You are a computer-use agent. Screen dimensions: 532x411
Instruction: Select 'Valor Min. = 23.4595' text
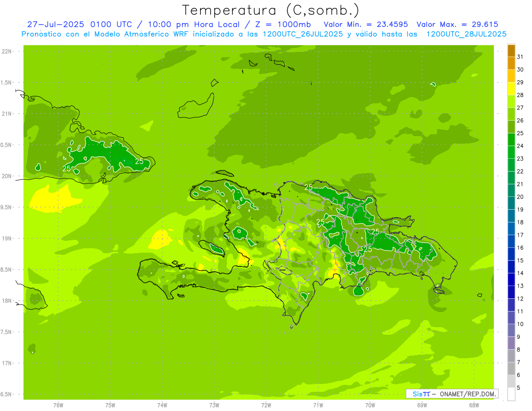366,24
